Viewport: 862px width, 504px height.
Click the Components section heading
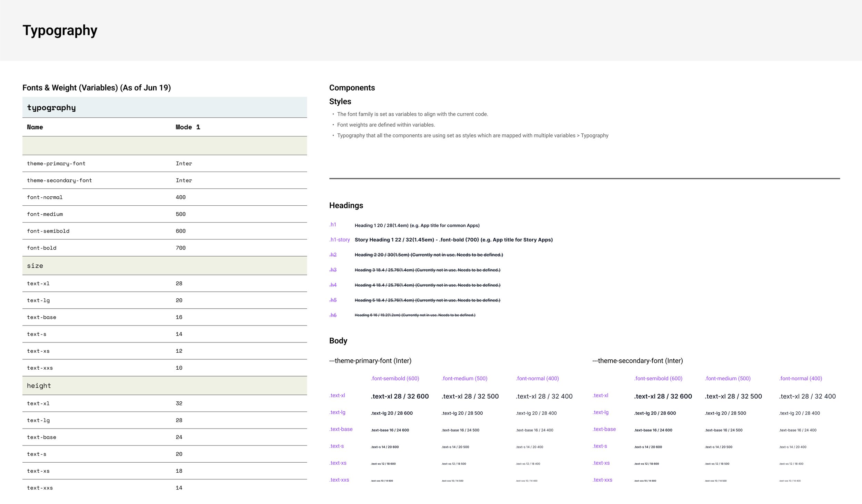(352, 88)
